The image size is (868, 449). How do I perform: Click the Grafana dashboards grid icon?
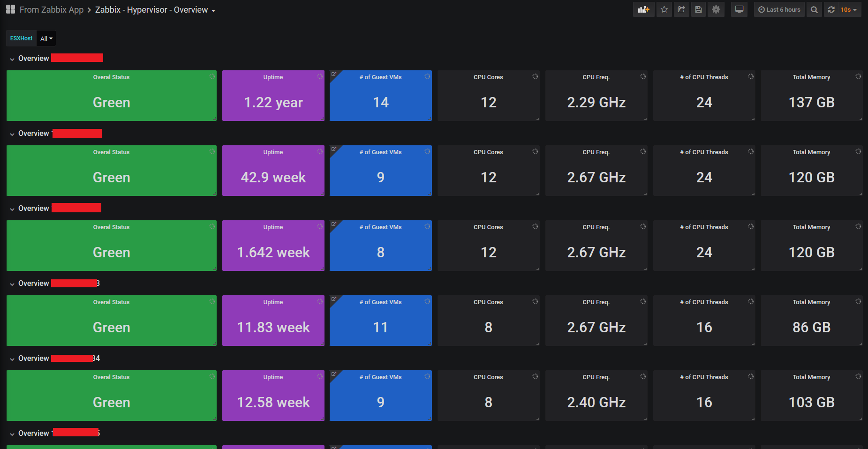click(10, 9)
